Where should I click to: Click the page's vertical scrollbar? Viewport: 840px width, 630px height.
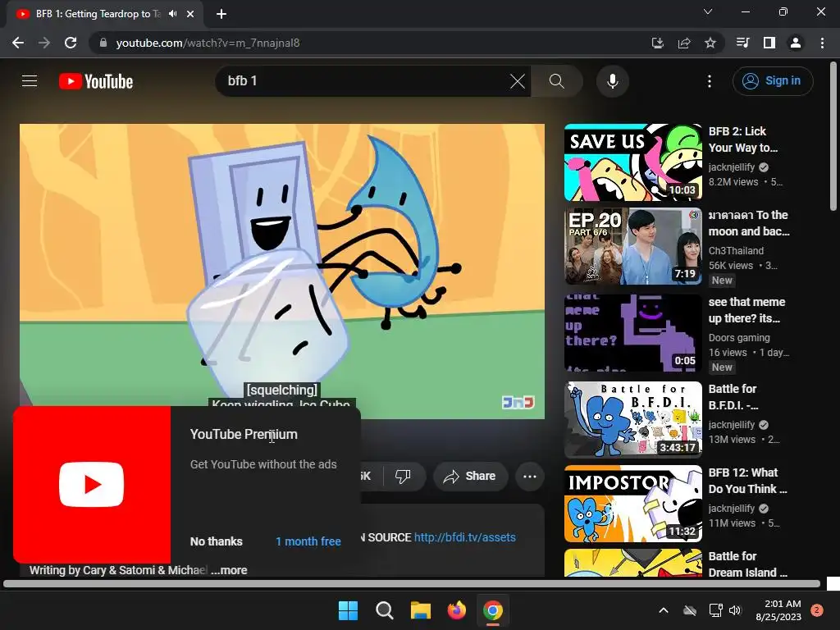[833, 137]
